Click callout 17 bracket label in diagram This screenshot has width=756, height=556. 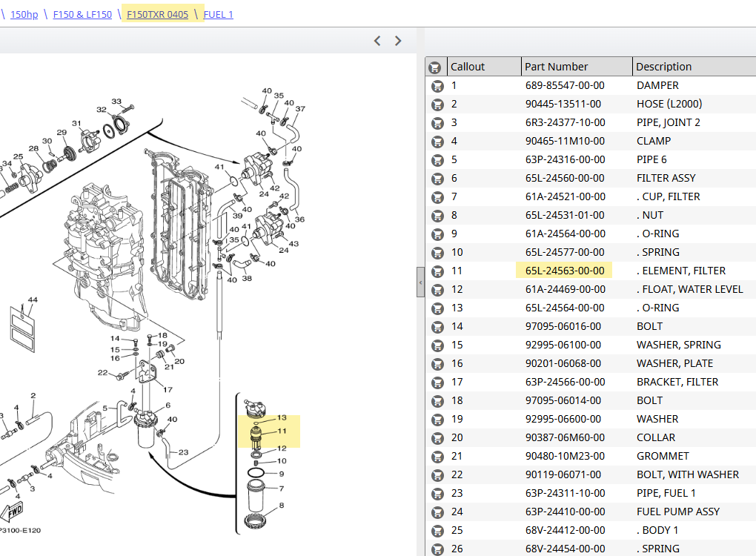[x=168, y=390]
